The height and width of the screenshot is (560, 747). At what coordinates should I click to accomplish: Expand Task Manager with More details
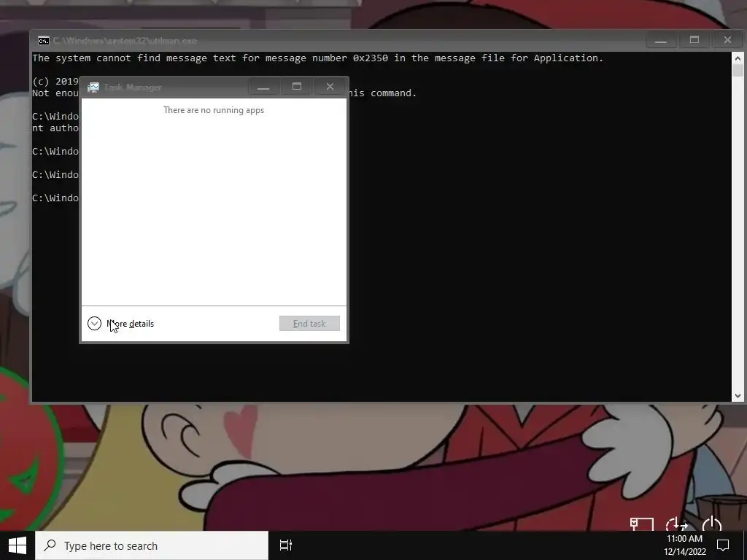[121, 324]
